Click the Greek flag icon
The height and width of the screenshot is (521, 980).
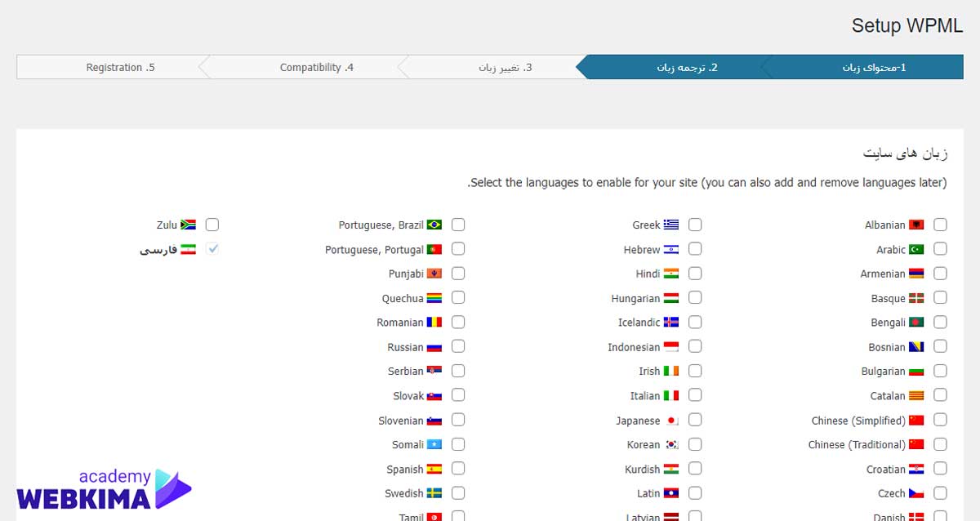pyautogui.click(x=671, y=225)
